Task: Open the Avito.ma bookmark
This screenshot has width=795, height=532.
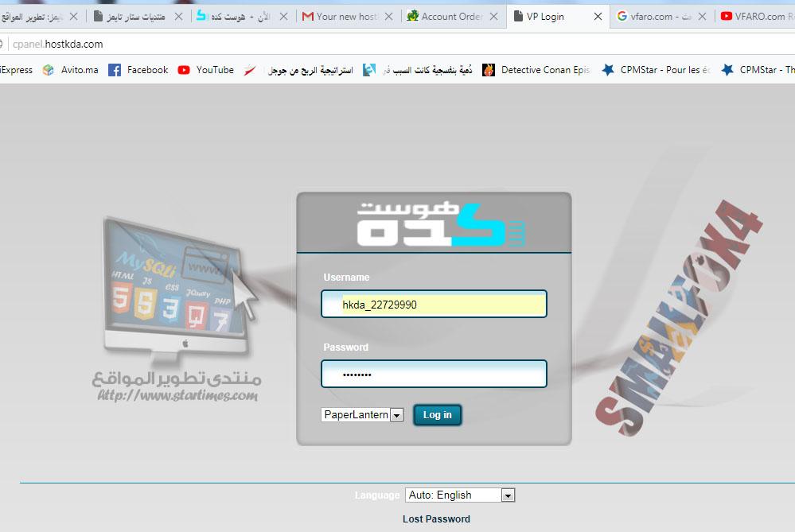Action: click(x=71, y=70)
